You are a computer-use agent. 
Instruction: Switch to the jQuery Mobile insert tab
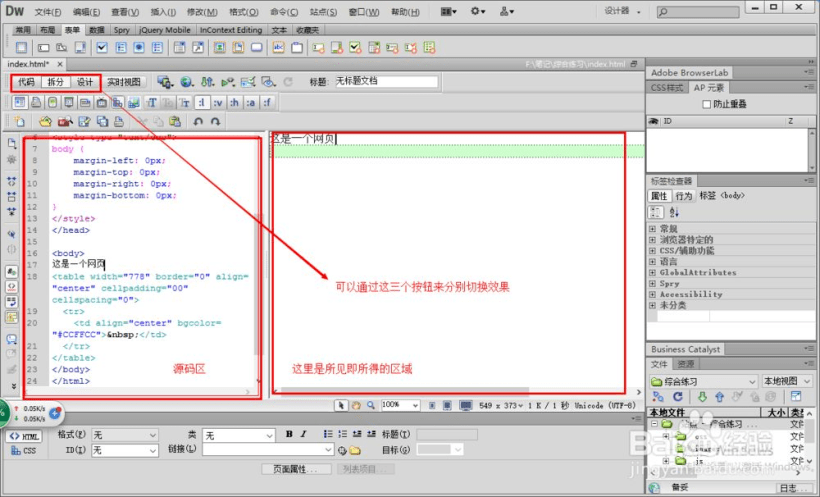click(x=165, y=30)
